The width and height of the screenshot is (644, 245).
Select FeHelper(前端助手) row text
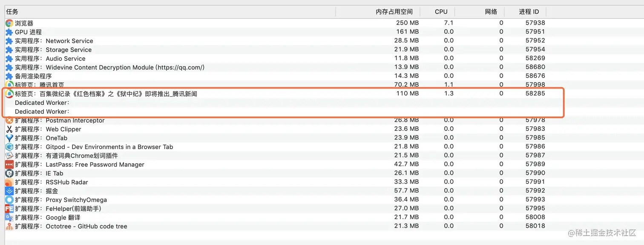click(58, 209)
